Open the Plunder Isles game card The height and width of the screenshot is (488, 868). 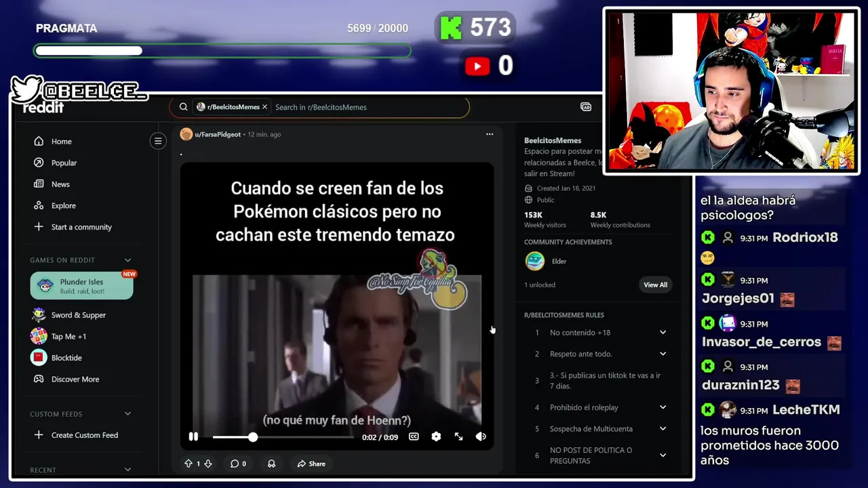(81, 285)
